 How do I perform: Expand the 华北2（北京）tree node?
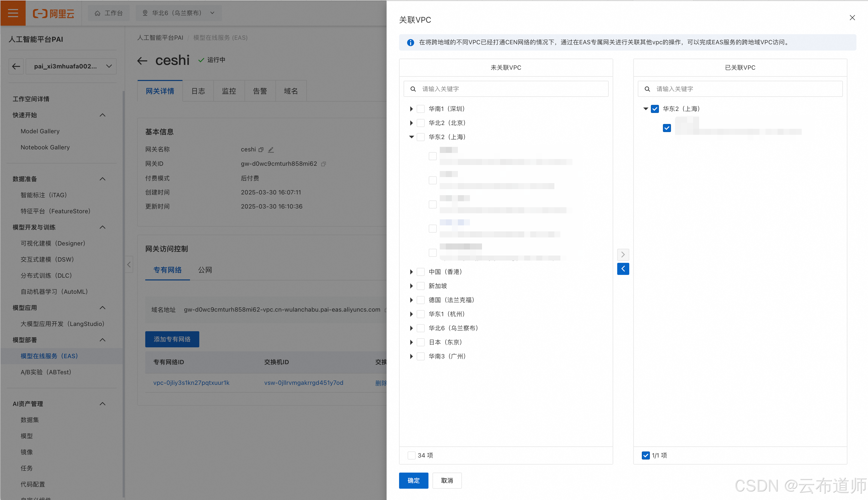click(x=411, y=123)
